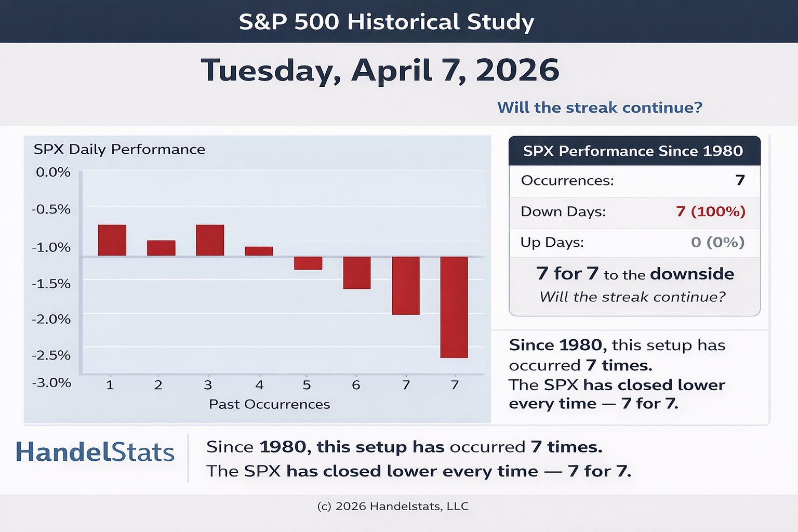Screen dimensions: 798x532
Task: Click the red bar for occurrence 5
Action: pyautogui.click(x=308, y=263)
